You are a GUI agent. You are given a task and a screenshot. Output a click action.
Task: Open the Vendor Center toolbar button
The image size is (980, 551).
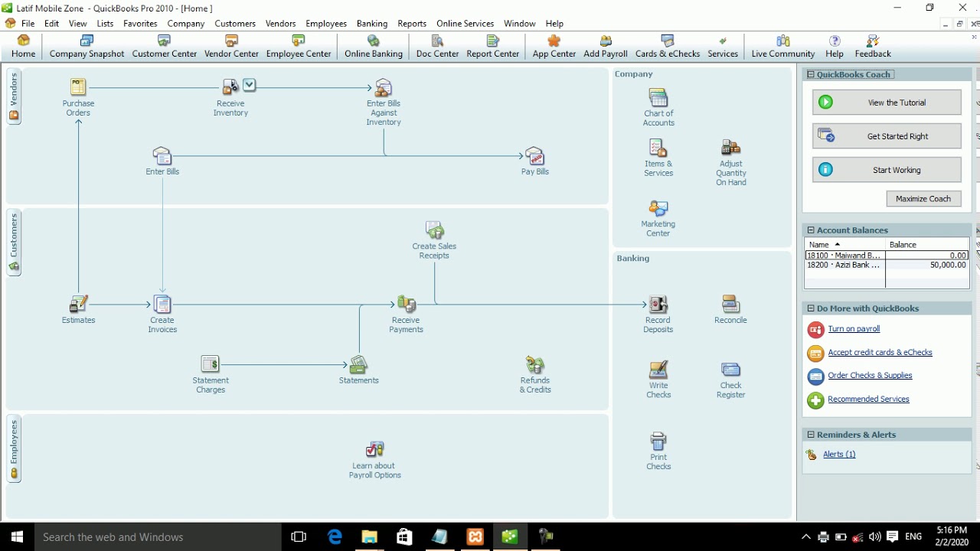(x=231, y=46)
